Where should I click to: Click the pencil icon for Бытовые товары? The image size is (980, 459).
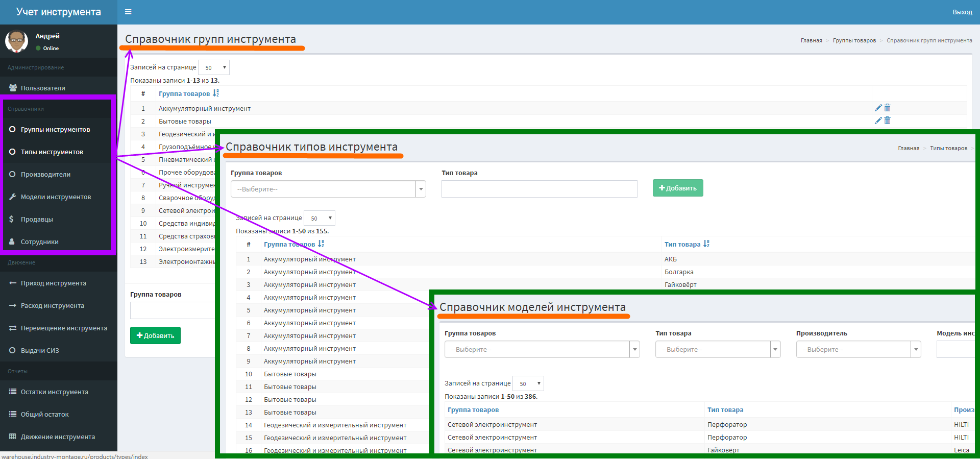(878, 120)
